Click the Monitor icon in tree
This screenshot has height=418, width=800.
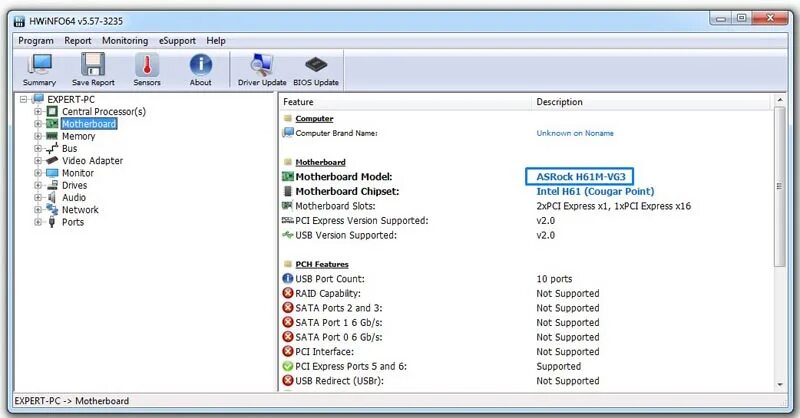(x=52, y=173)
